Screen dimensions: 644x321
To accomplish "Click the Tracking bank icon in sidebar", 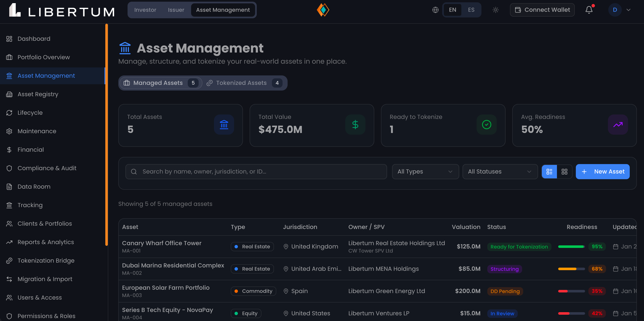I will (9, 205).
